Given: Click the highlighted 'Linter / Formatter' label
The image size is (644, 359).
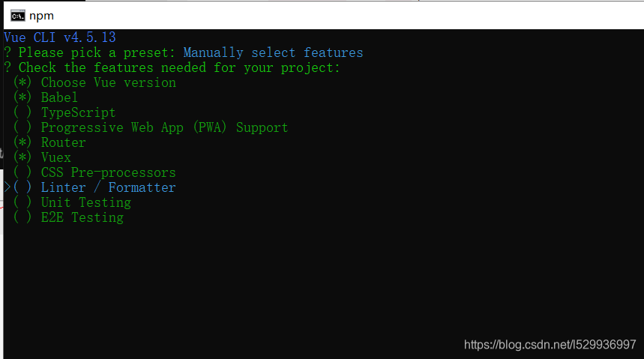Looking at the screenshot, I should 109,187.
